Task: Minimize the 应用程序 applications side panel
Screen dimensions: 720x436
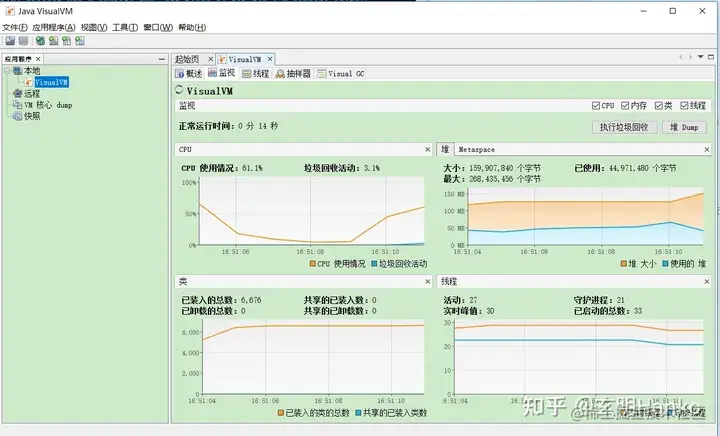Action: (x=162, y=59)
